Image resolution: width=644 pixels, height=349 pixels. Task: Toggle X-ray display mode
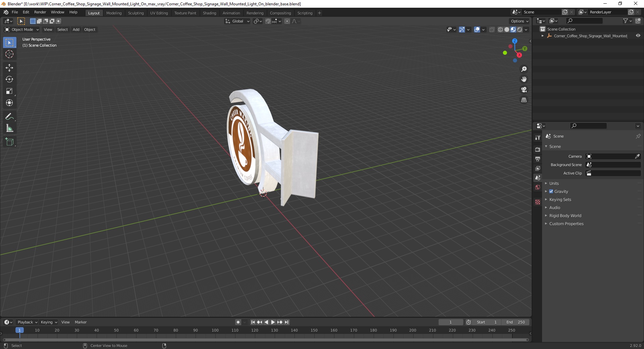coord(492,30)
